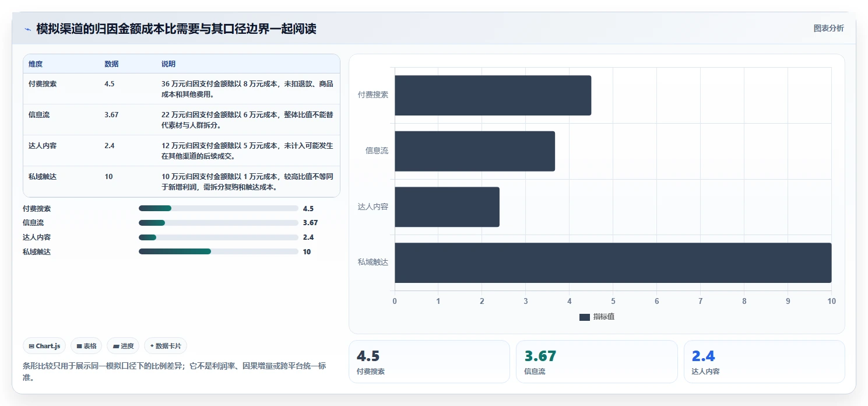
Task: Click the 指标值 legend color box
Action: [x=585, y=317]
